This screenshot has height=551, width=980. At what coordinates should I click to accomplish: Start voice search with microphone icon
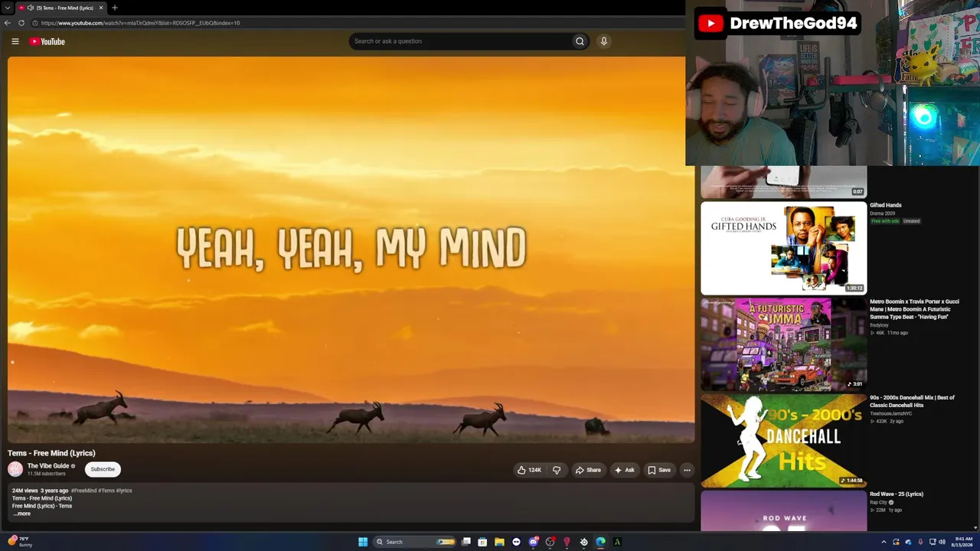(x=604, y=41)
